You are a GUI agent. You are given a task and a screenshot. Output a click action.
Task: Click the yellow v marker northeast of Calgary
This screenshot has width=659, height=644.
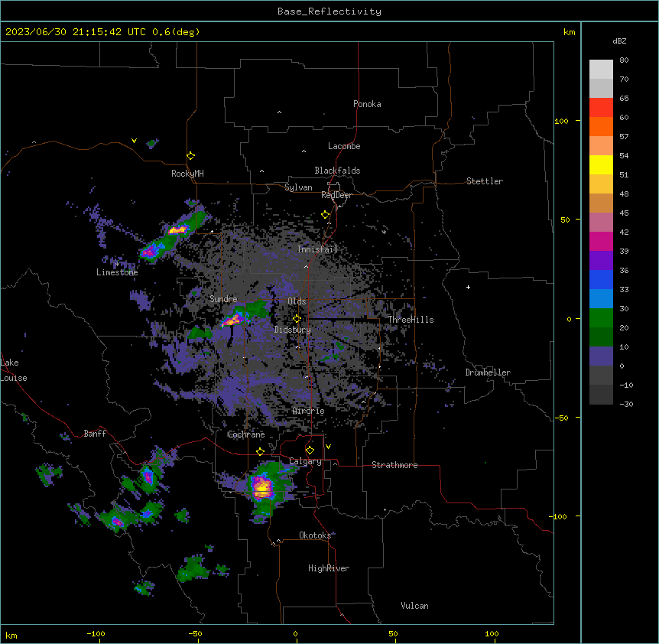click(328, 447)
